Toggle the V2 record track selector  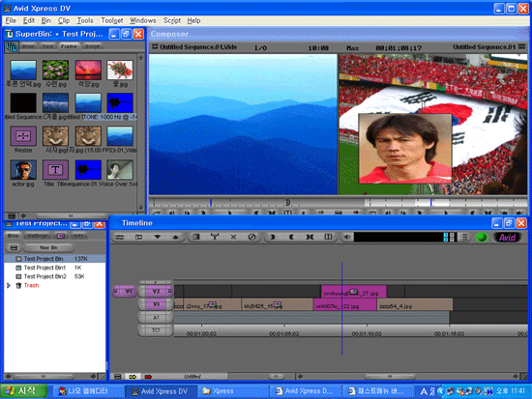156,291
